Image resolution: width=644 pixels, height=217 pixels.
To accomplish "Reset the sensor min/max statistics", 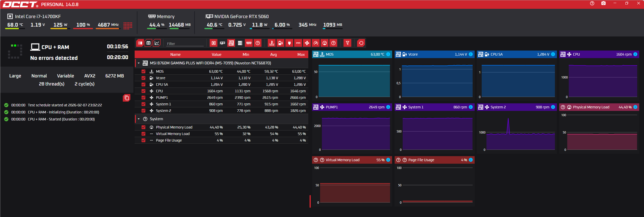I will coord(361,43).
